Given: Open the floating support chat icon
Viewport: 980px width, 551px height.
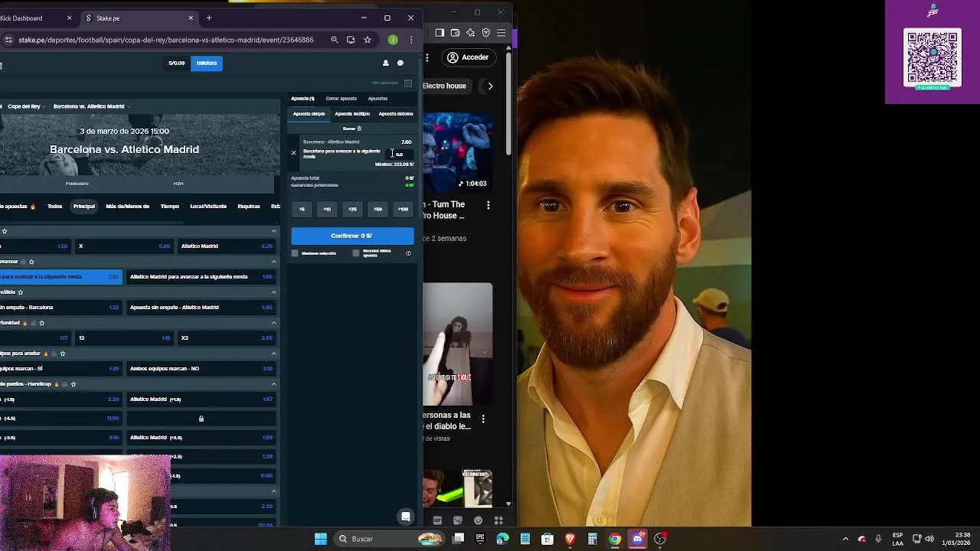Looking at the screenshot, I should pyautogui.click(x=406, y=517).
